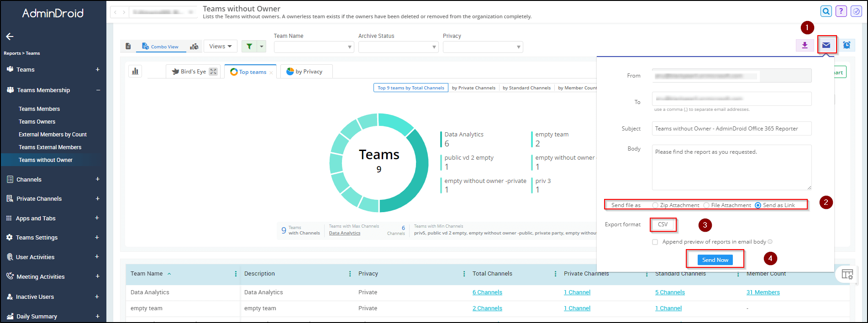This screenshot has height=323, width=868.
Task: Select the Zip Attachment radio option
Action: [x=655, y=205]
